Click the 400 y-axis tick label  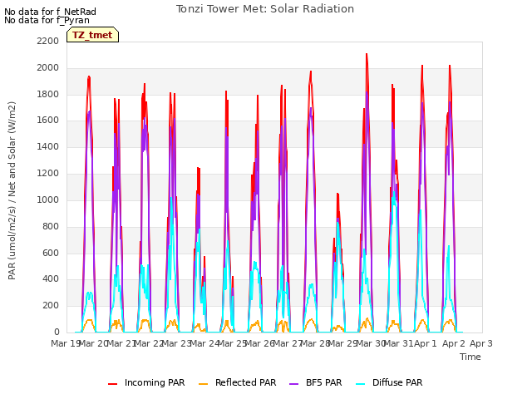coord(51,279)
